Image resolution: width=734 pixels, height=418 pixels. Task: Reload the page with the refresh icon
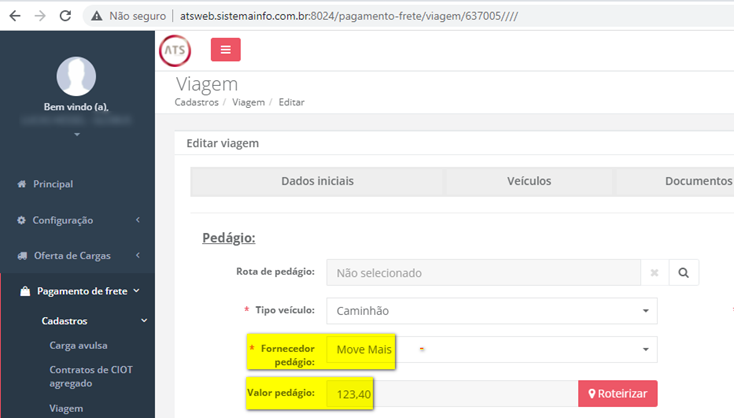click(x=66, y=16)
